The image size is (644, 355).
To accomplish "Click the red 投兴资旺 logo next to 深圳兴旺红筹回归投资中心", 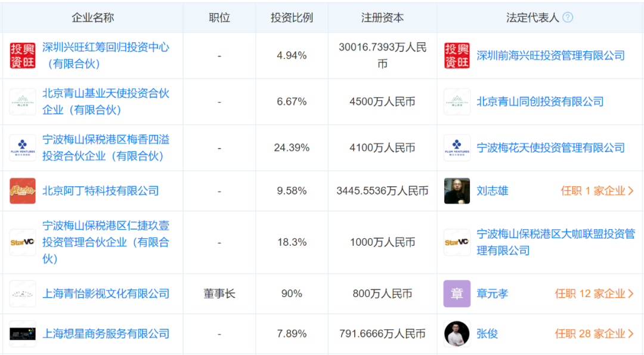I will click(x=23, y=55).
